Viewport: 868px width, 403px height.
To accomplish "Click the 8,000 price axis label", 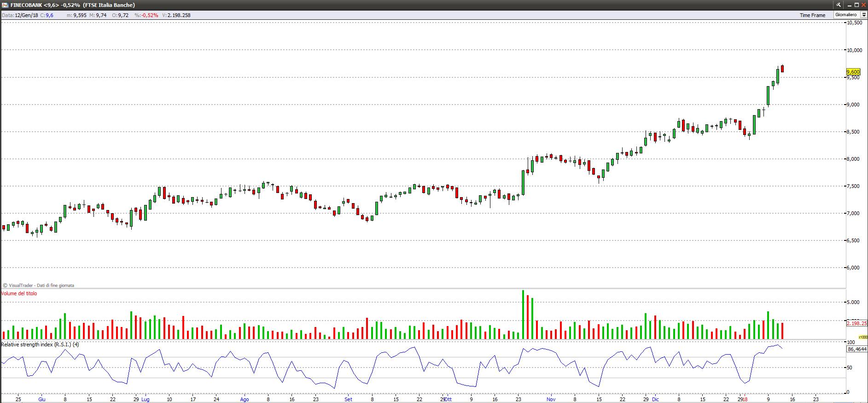I will tap(854, 159).
